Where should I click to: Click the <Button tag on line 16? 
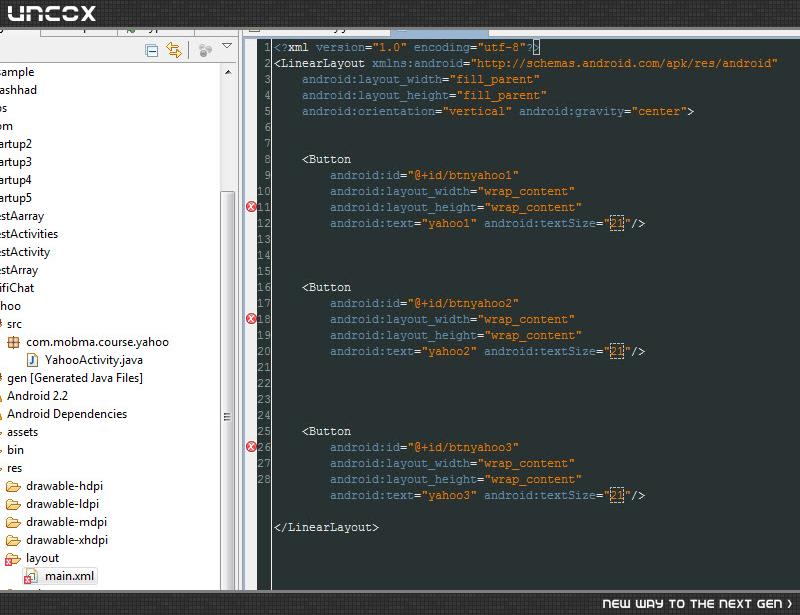327,287
